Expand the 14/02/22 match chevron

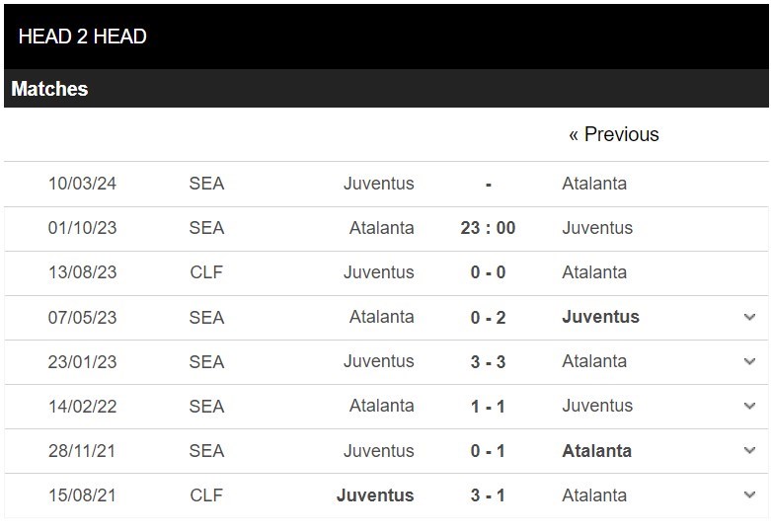[749, 406]
